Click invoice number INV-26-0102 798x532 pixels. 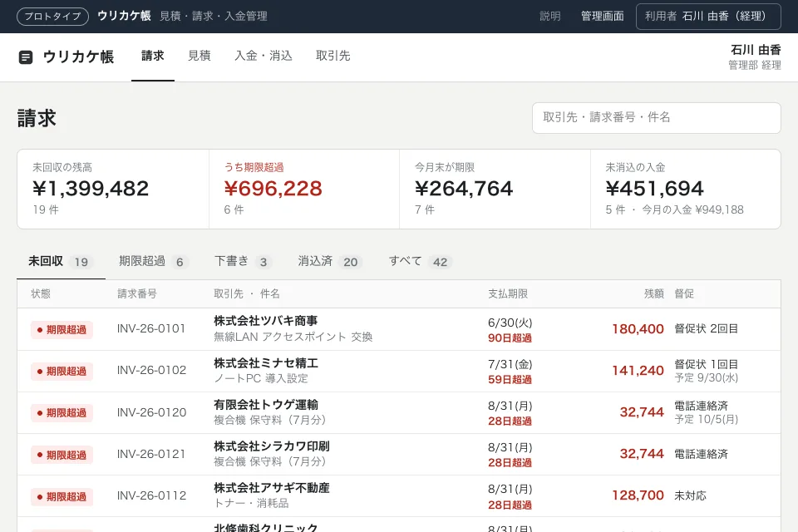click(151, 371)
